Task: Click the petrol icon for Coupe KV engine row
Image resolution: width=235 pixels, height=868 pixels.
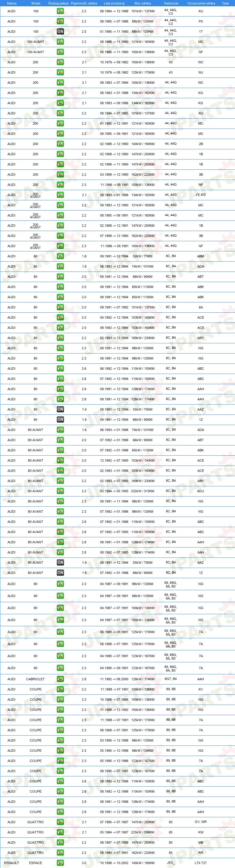Action: pos(60,689)
